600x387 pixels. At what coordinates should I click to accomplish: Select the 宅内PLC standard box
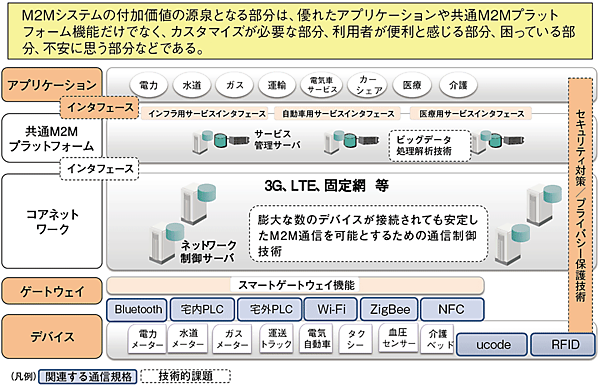click(x=202, y=309)
